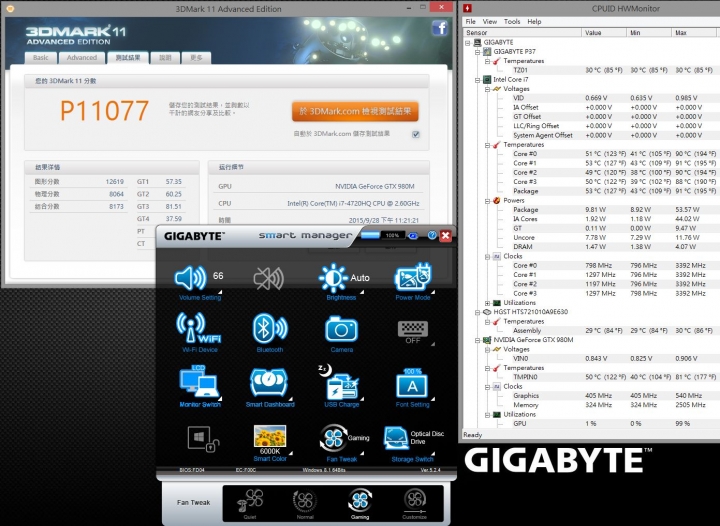The width and height of the screenshot is (720, 526).
Task: Click the Sensor column header
Action: 523,33
